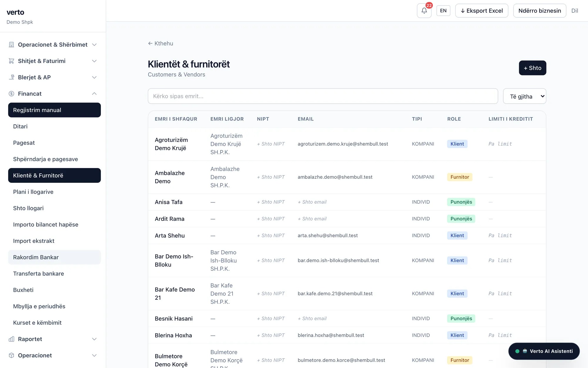The image size is (588, 368).
Task: Click the Dil logout link
Action: pos(574,11)
